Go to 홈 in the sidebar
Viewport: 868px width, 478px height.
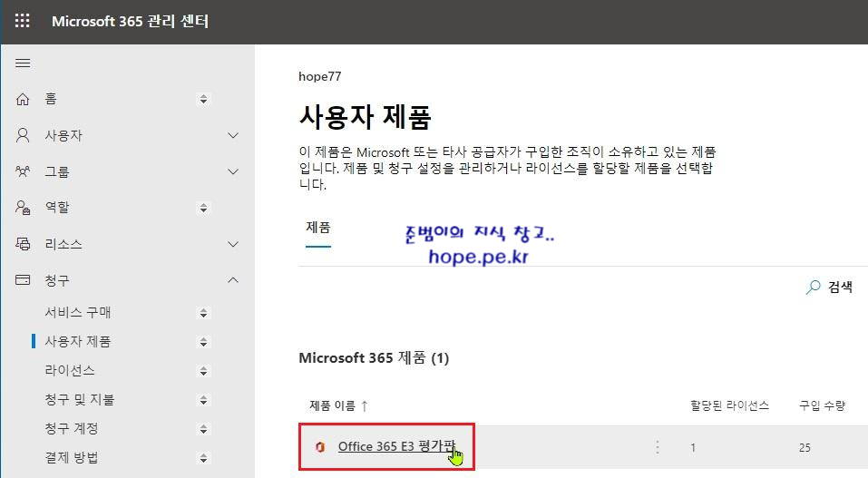point(51,99)
